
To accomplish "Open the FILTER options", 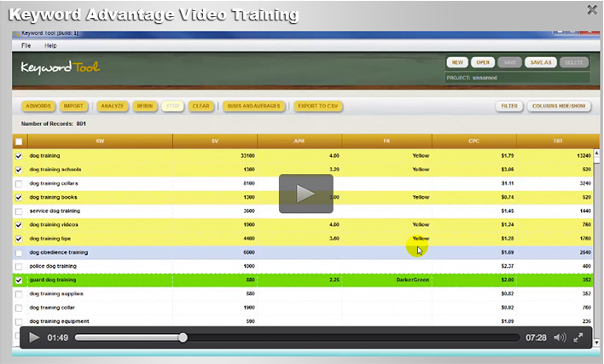I will (x=509, y=106).
